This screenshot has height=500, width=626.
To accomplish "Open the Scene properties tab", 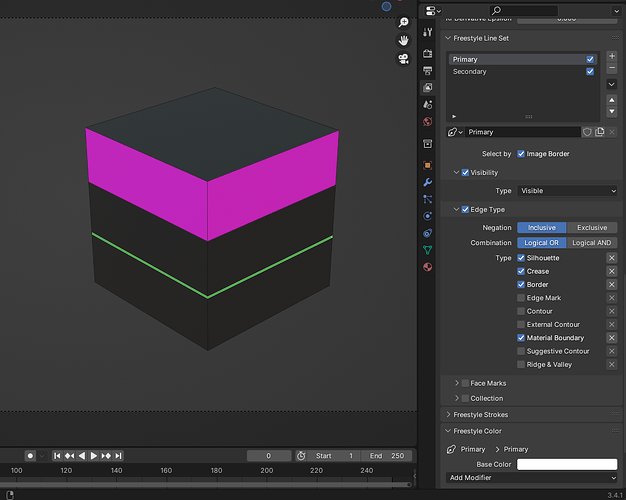I will click(x=428, y=105).
